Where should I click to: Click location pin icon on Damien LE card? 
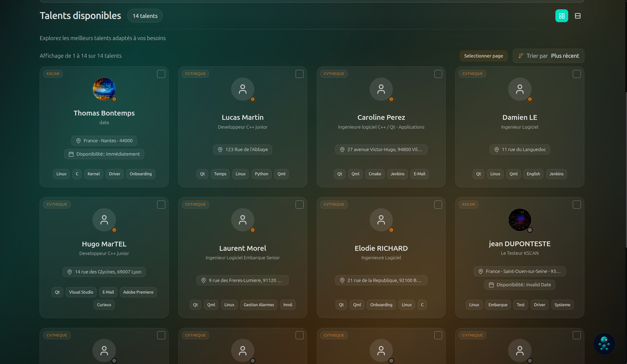click(x=496, y=150)
